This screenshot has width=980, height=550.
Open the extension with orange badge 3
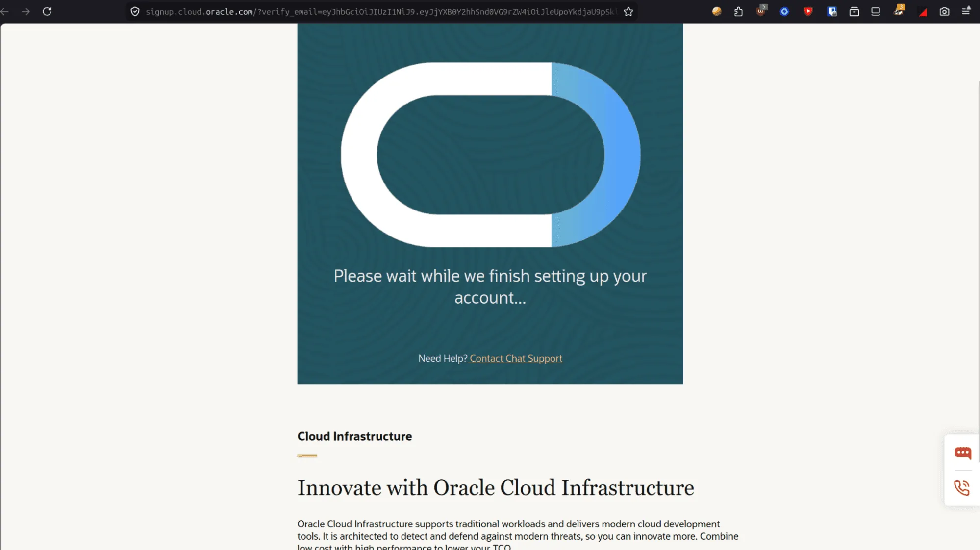(899, 10)
